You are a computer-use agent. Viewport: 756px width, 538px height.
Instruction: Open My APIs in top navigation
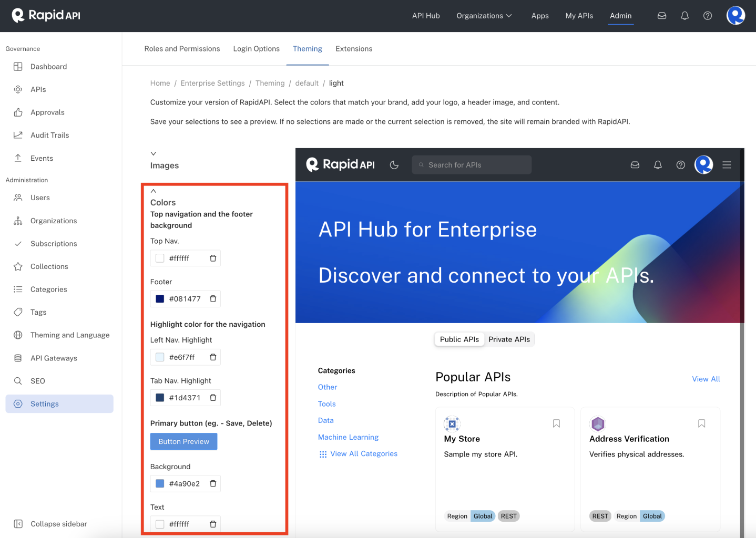[579, 16]
